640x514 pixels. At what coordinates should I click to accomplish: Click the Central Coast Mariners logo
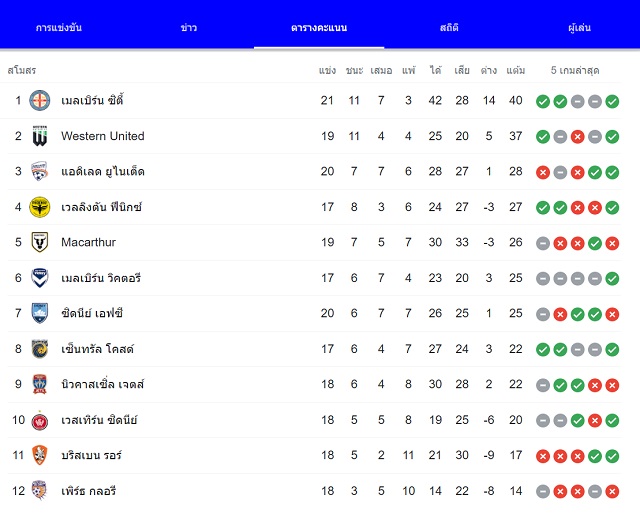coord(40,349)
